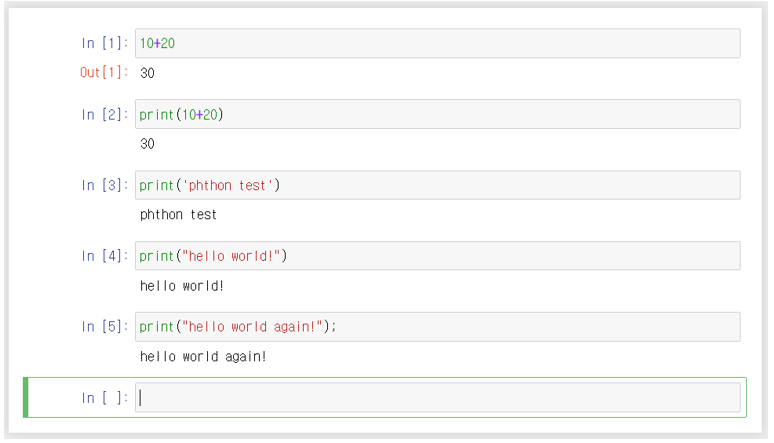This screenshot has height=443, width=774.
Task: Click the output text 'hello world!'
Action: (182, 286)
